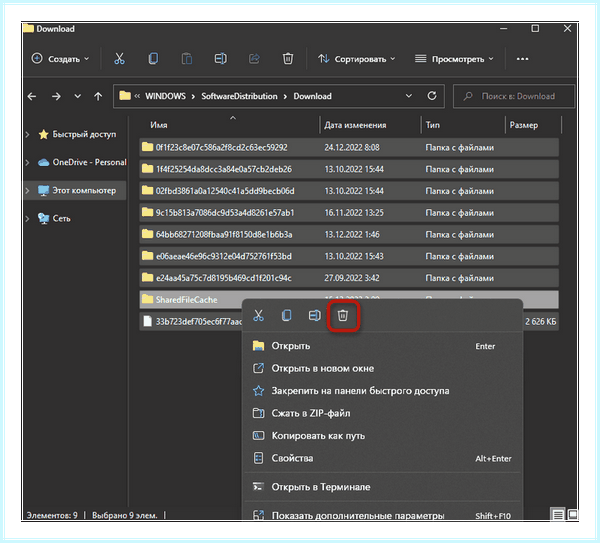The width and height of the screenshot is (600, 543).
Task: Click the date 24.12.2022 8:08
Action: pos(352,147)
